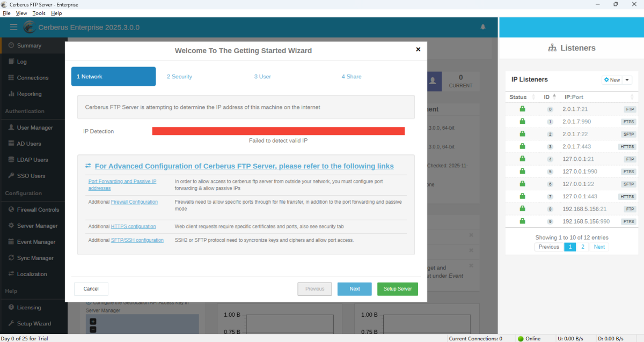The height and width of the screenshot is (342, 644).
Task: Click green lock for 2.0.1.7:21 listener
Action: coord(522,109)
